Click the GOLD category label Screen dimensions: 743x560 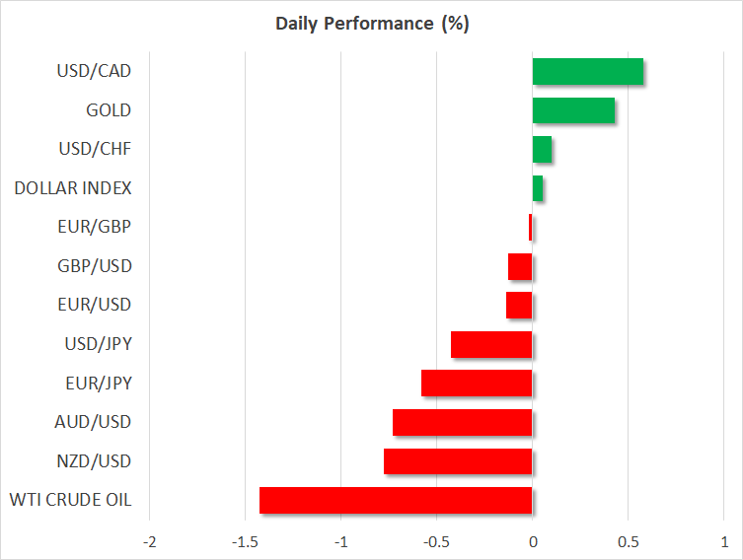(108, 110)
